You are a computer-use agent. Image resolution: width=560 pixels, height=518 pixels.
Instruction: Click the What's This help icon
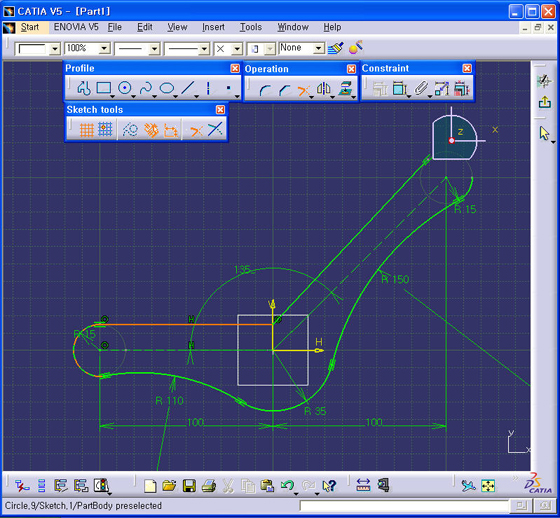pos(329,485)
